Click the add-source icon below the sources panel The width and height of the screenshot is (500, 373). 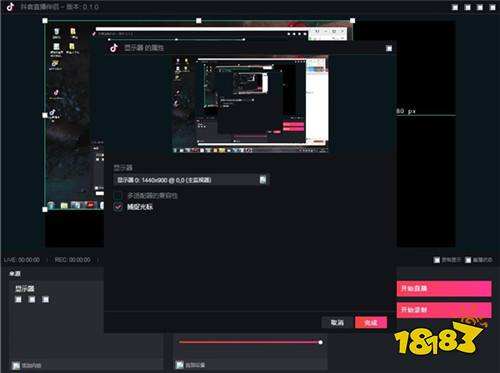tap(16, 365)
